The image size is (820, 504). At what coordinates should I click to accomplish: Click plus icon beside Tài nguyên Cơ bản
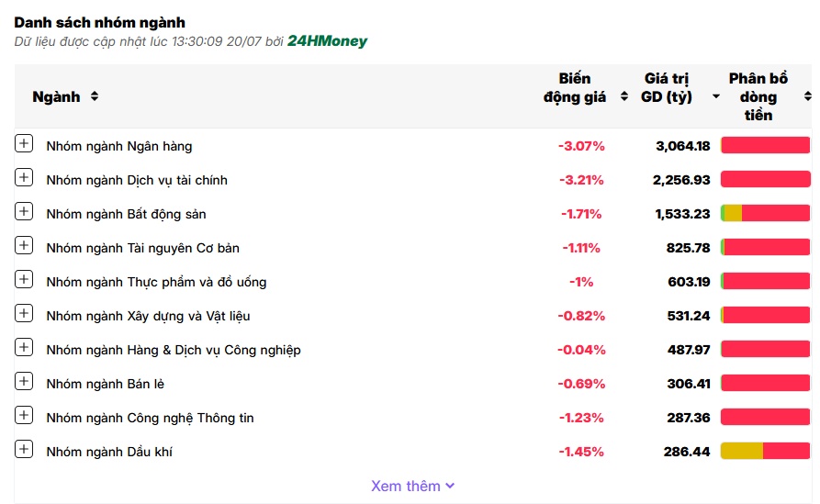pyautogui.click(x=24, y=245)
